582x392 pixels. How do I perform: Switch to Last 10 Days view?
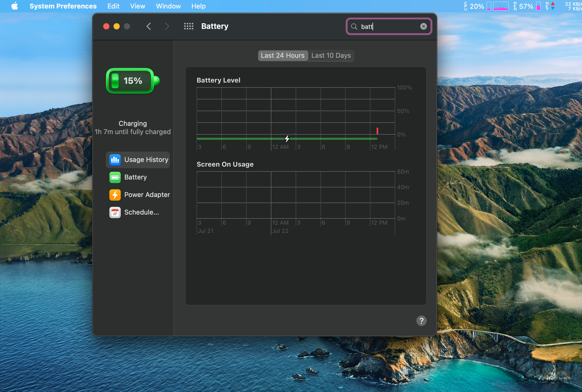(x=331, y=55)
